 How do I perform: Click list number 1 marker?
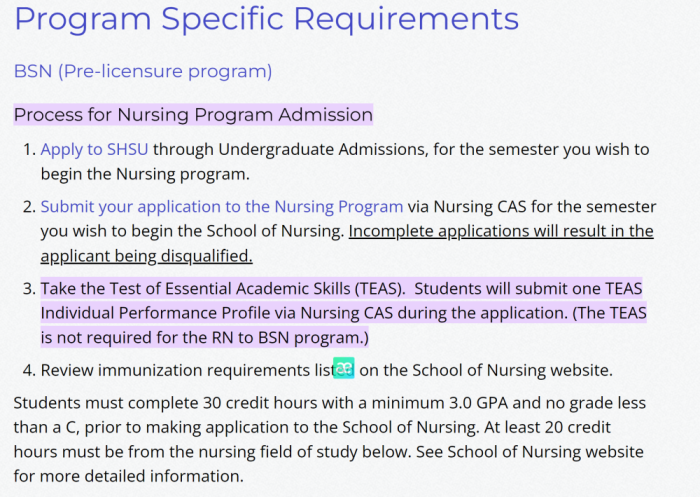click(27, 149)
